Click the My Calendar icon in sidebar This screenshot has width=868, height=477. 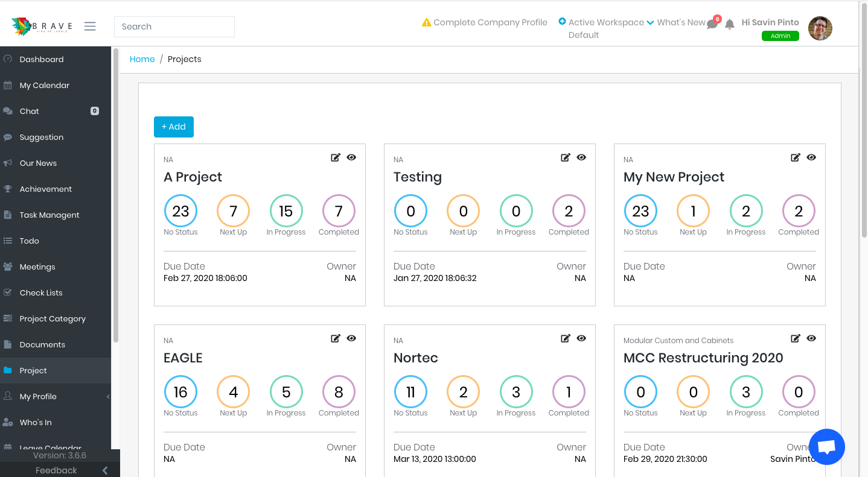coord(8,85)
